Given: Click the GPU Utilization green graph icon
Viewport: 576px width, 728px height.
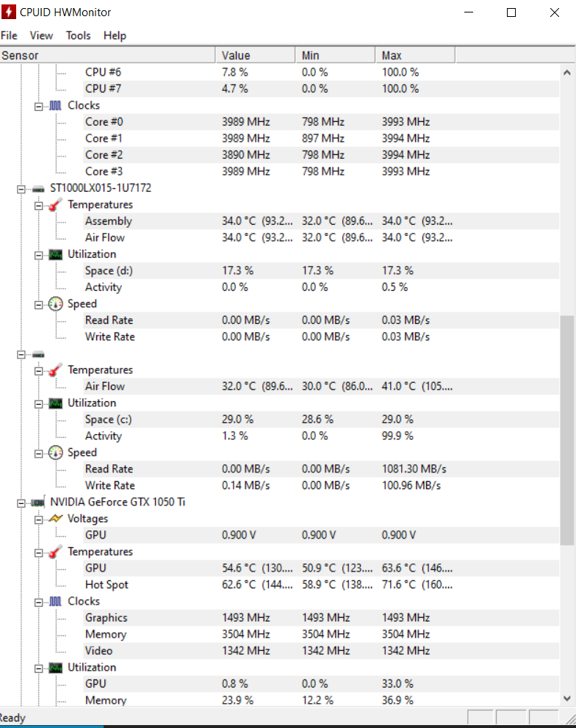Looking at the screenshot, I should click(x=55, y=668).
